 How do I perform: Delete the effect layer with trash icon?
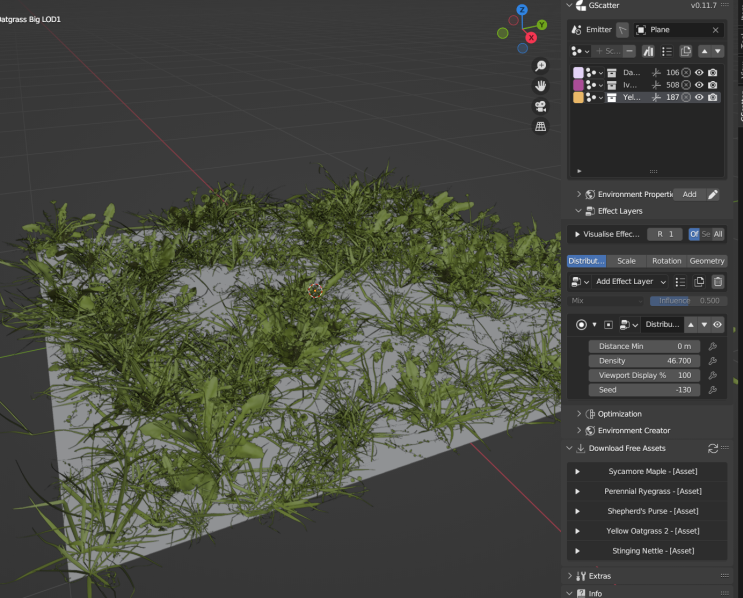[717, 282]
